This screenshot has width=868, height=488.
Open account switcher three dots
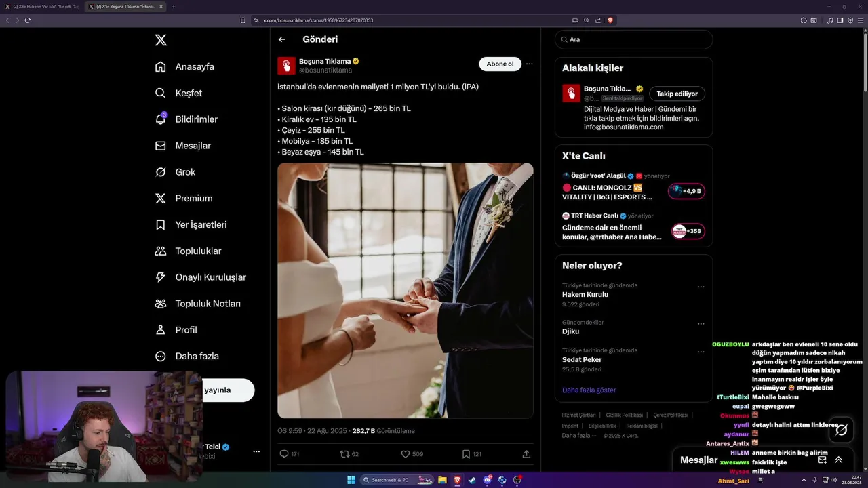256,451
